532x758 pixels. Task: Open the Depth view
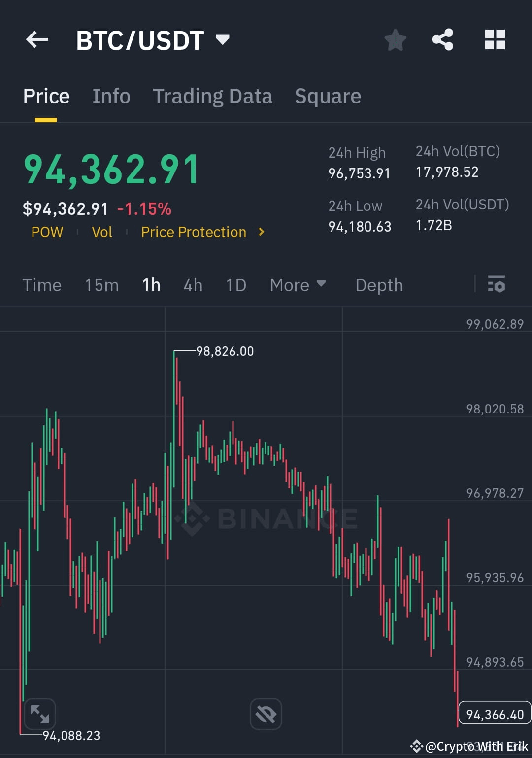click(379, 285)
